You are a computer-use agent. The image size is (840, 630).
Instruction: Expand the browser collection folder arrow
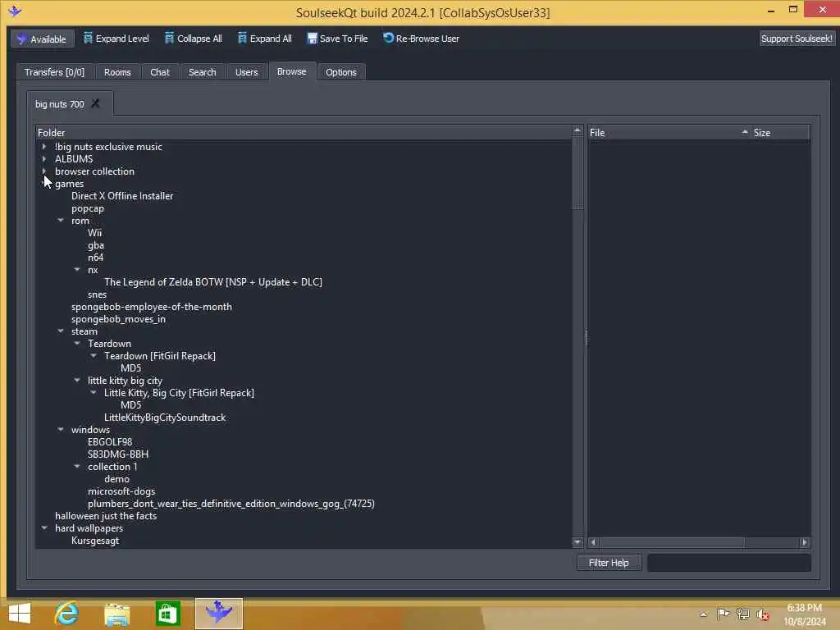(x=44, y=171)
